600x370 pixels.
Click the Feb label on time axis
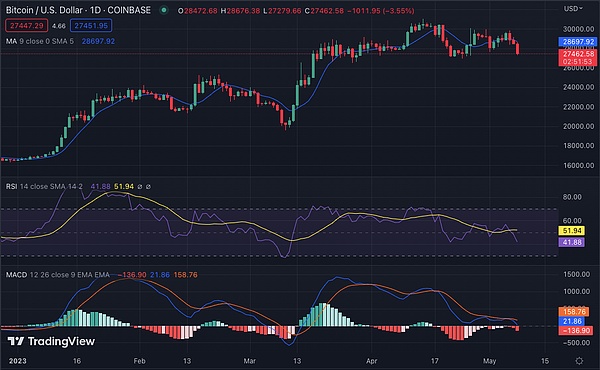pos(139,361)
